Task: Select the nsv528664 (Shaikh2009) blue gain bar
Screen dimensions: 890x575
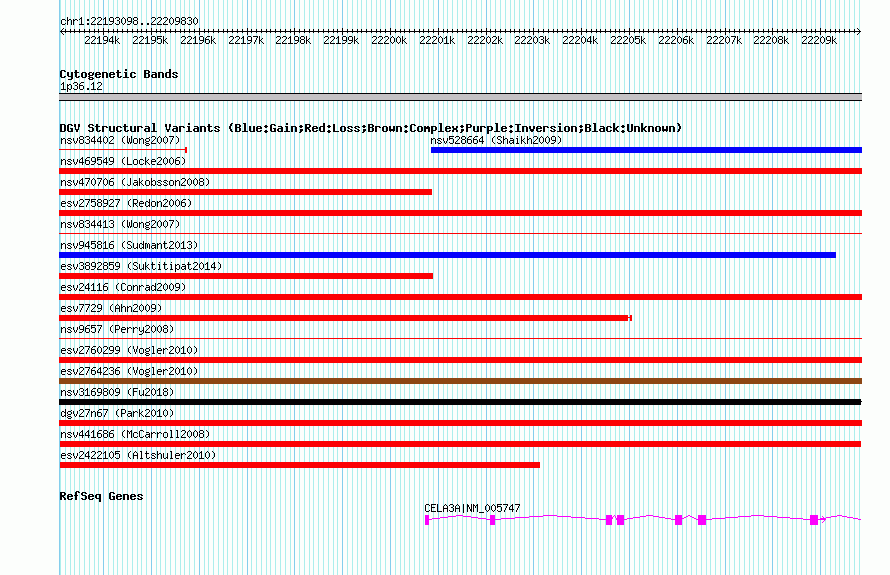Action: pos(646,150)
